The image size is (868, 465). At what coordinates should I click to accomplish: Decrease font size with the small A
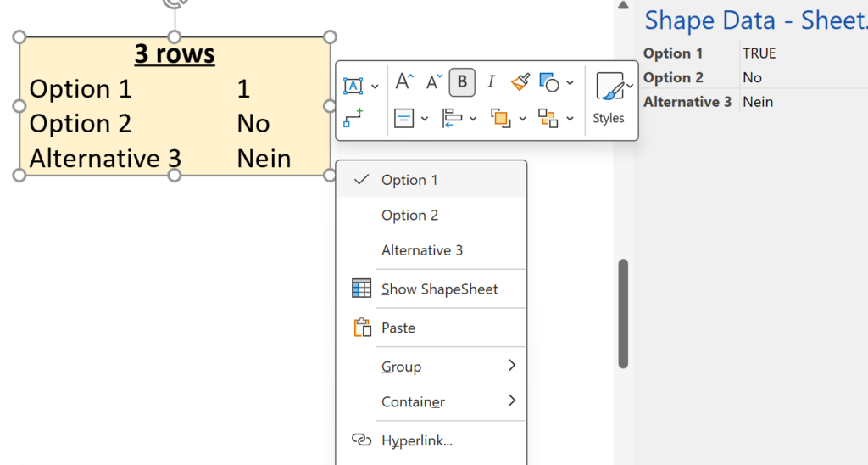[x=434, y=82]
